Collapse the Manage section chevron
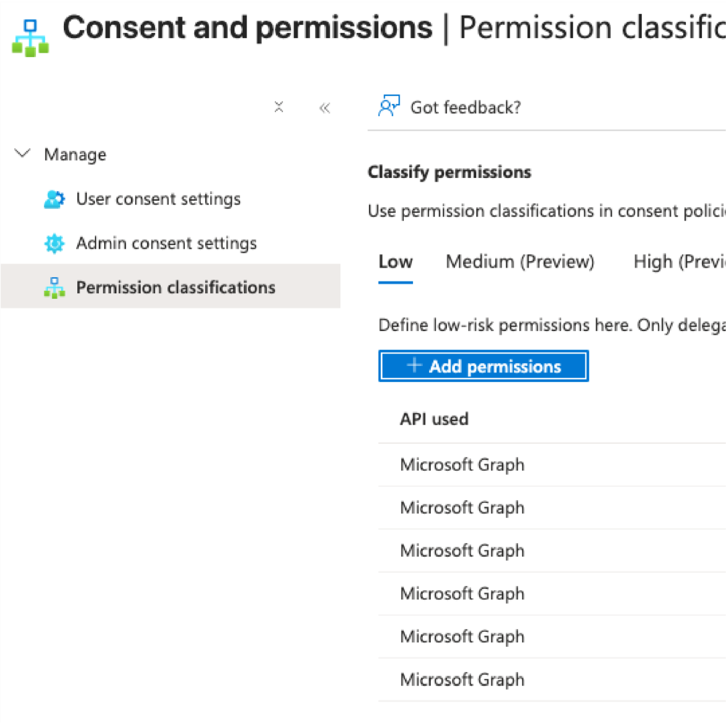The height and width of the screenshot is (725, 728). (22, 153)
